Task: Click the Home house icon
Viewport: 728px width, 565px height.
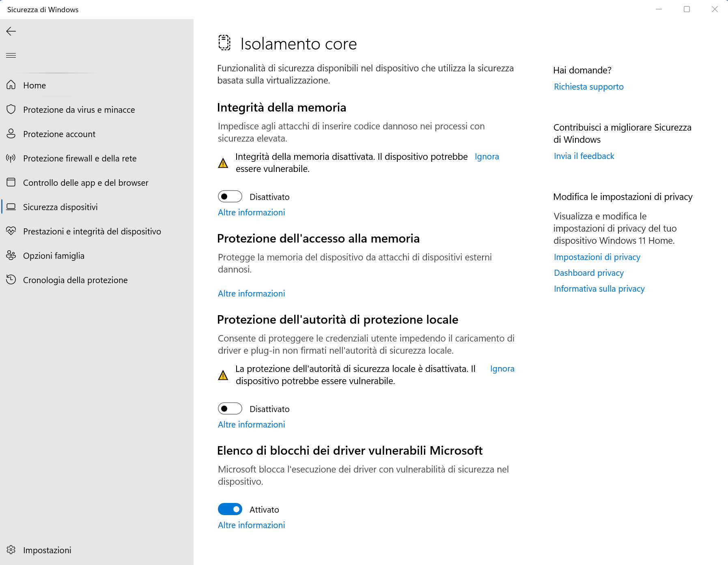Action: [11, 85]
